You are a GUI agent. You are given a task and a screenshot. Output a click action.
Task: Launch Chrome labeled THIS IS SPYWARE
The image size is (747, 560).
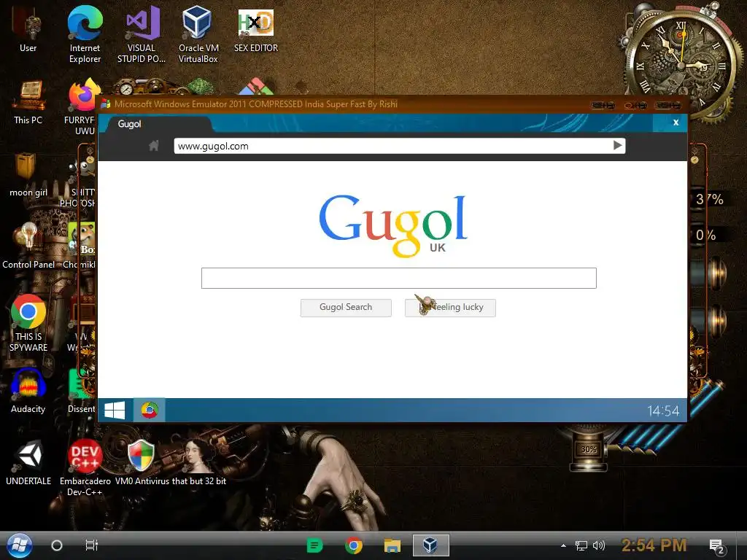tap(28, 323)
